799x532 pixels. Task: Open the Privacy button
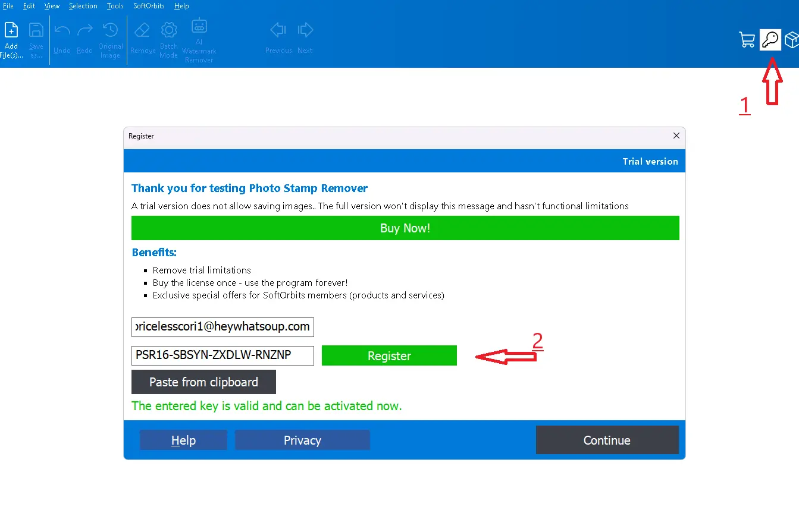pos(302,440)
